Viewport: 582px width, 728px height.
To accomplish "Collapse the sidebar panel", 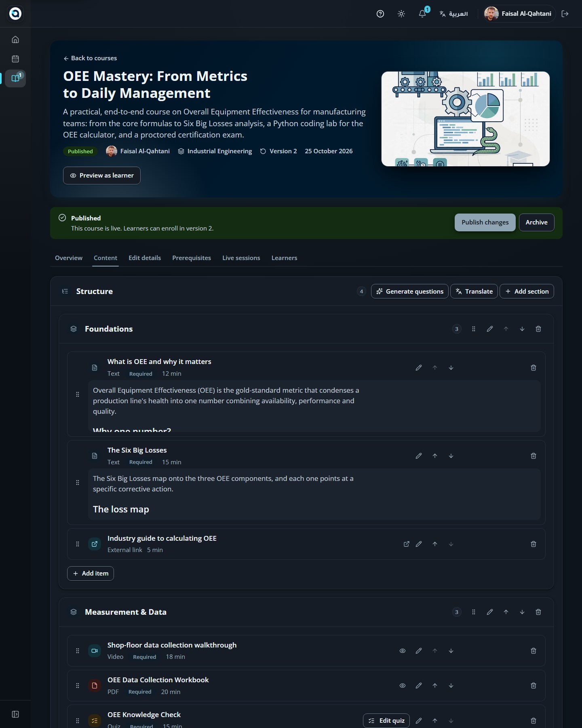I will click(x=15, y=714).
